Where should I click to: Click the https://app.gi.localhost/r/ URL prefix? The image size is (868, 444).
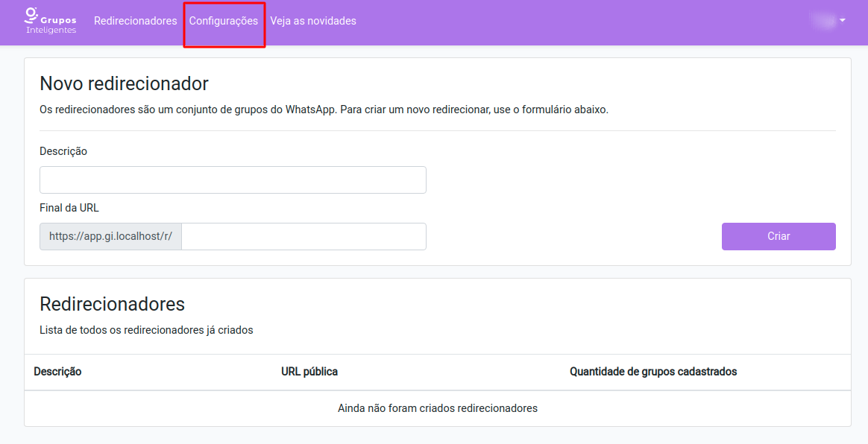coord(110,236)
